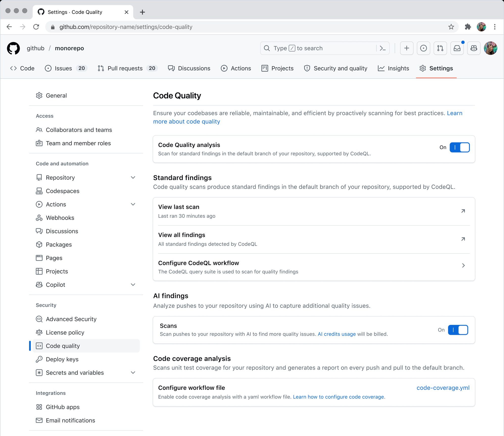Switch to the Code tab

click(x=22, y=68)
